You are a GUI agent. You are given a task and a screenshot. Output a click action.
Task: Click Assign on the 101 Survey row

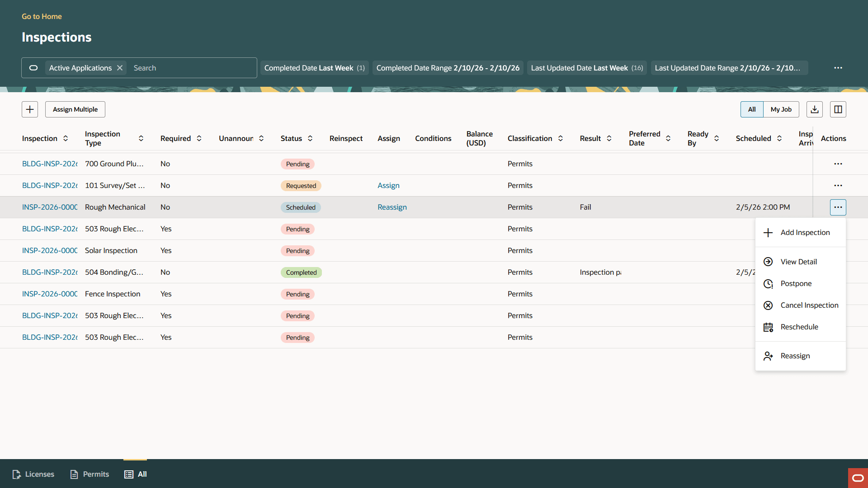tap(388, 185)
